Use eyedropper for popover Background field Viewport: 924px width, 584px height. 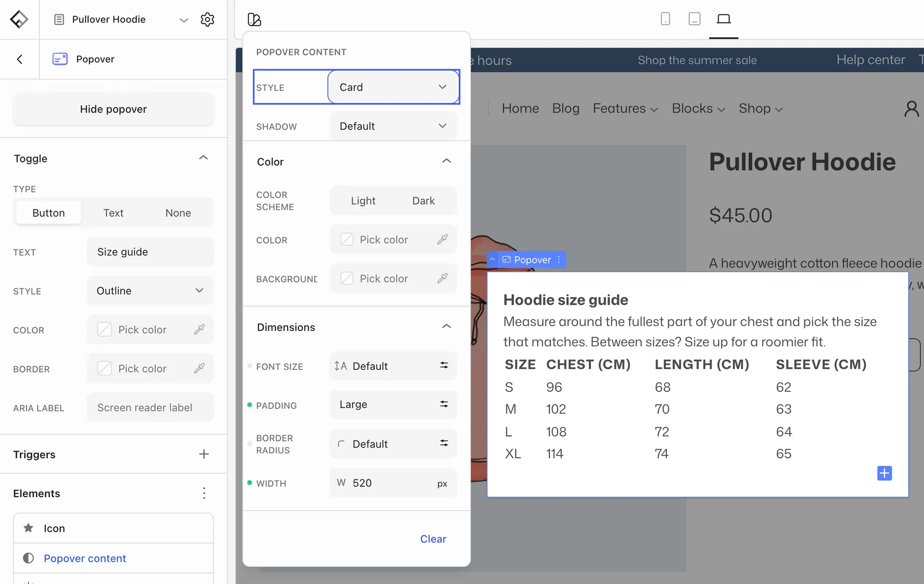tap(442, 278)
